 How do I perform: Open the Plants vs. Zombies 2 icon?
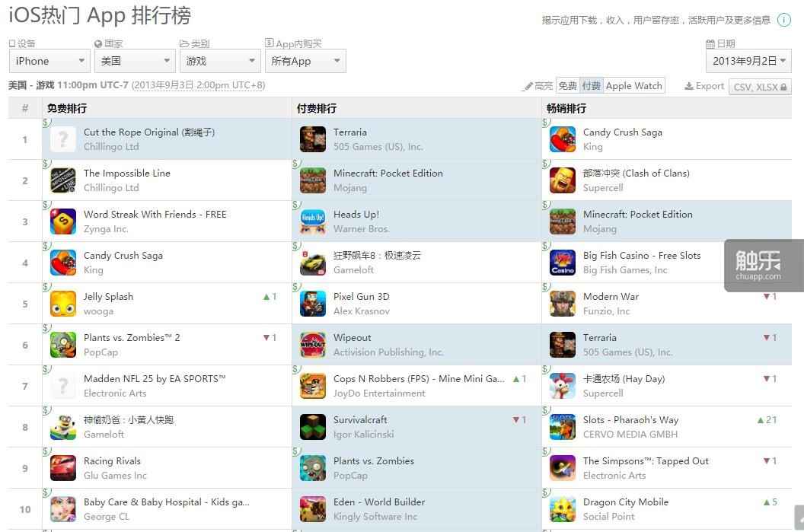63,345
